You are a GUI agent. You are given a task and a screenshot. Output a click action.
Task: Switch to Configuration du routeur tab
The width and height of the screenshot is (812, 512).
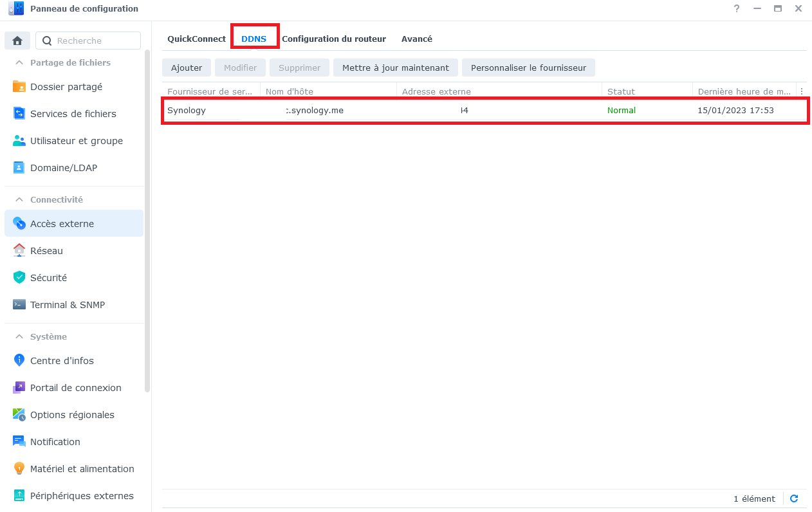click(x=334, y=39)
